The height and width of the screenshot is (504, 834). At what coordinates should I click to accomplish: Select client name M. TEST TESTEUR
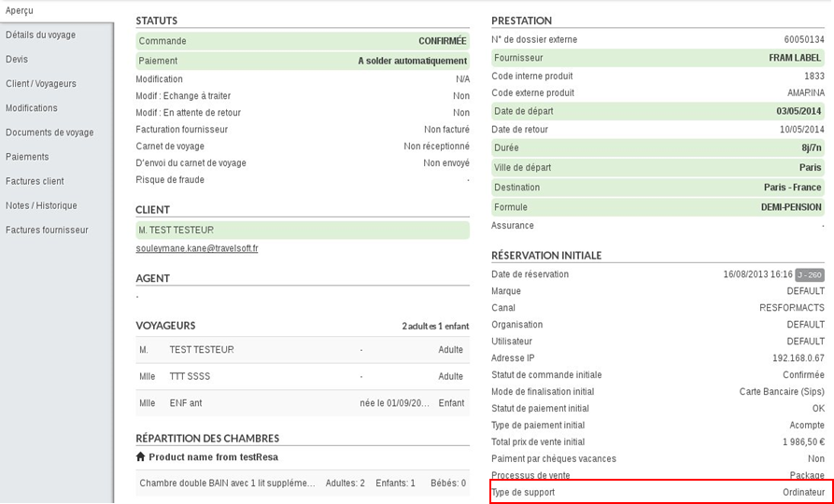pyautogui.click(x=177, y=230)
